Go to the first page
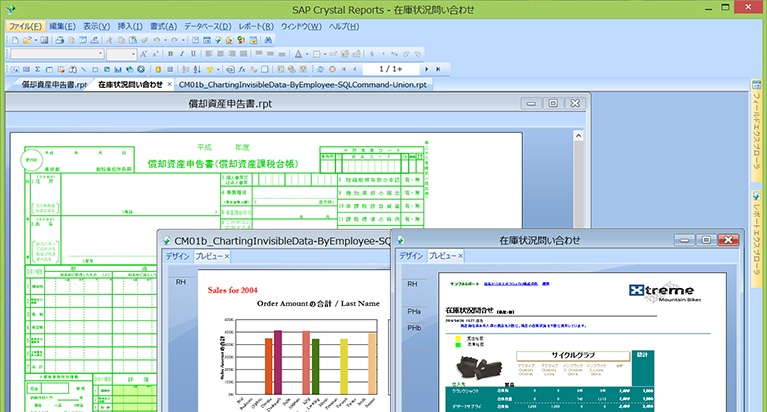 (343, 69)
